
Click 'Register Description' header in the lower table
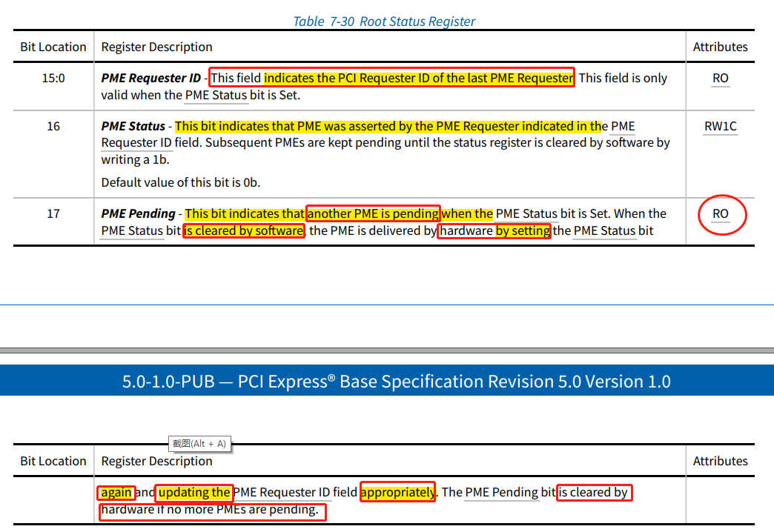pyautogui.click(x=156, y=461)
